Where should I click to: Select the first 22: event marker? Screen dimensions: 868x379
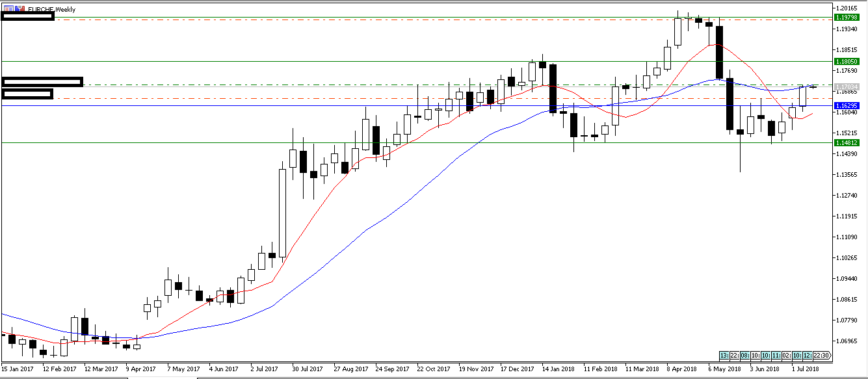(x=735, y=356)
